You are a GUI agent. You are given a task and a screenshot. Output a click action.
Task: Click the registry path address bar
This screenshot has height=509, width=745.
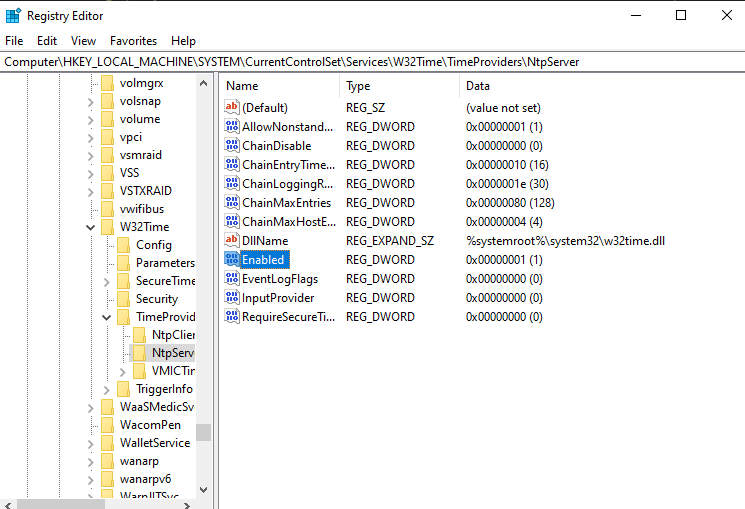[372, 62]
